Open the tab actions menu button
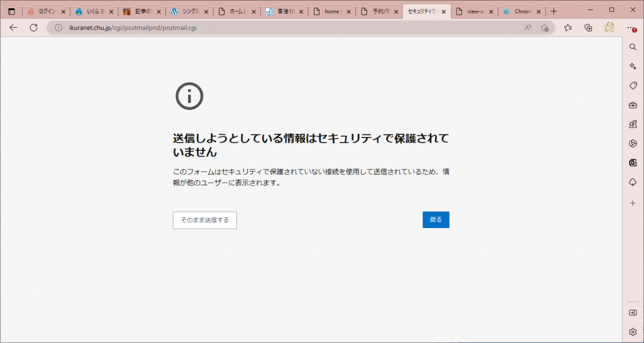Viewport: 644px width, 343px height. pos(11,11)
